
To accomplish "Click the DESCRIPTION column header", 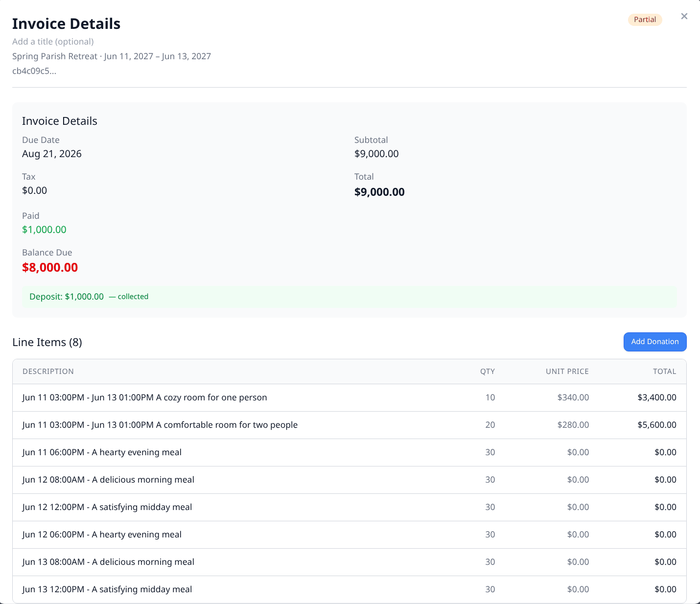I will [x=48, y=372].
